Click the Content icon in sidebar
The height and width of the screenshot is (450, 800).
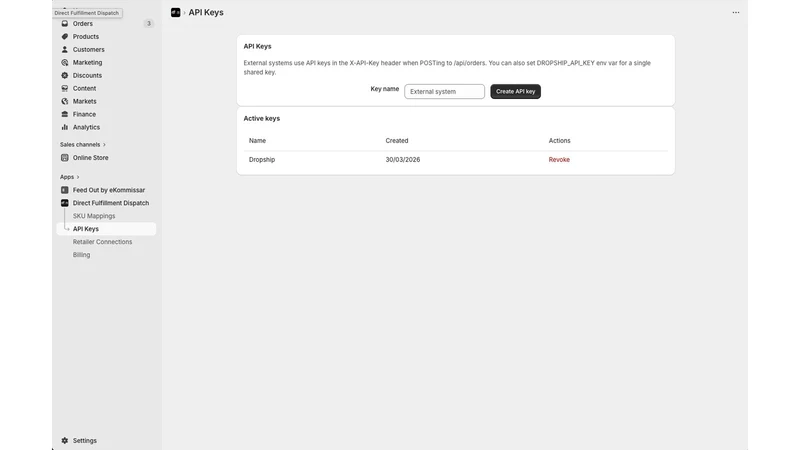(x=65, y=88)
